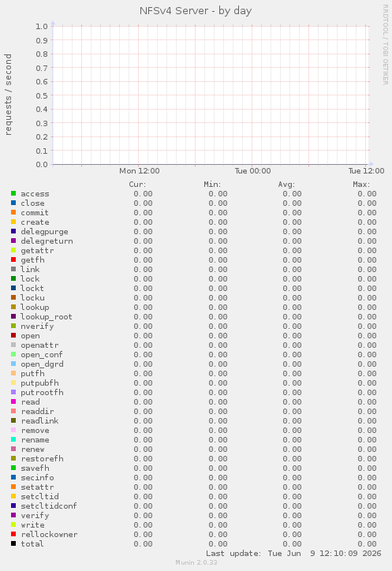Select the 'read' legend label
This screenshot has width=392, height=571.
(x=30, y=402)
